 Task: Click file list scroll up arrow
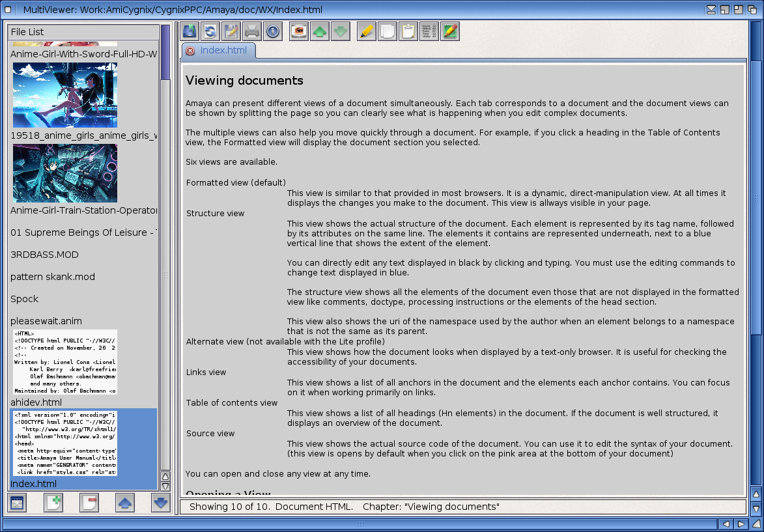point(165,477)
